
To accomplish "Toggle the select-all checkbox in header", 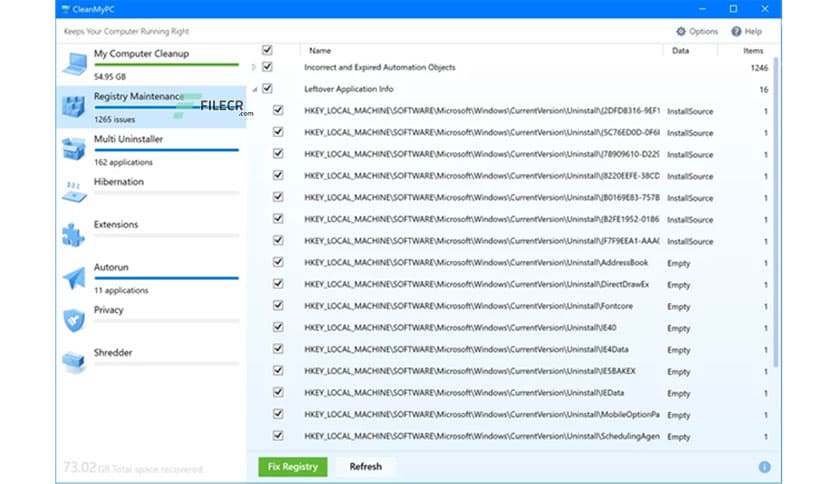I will 267,50.
